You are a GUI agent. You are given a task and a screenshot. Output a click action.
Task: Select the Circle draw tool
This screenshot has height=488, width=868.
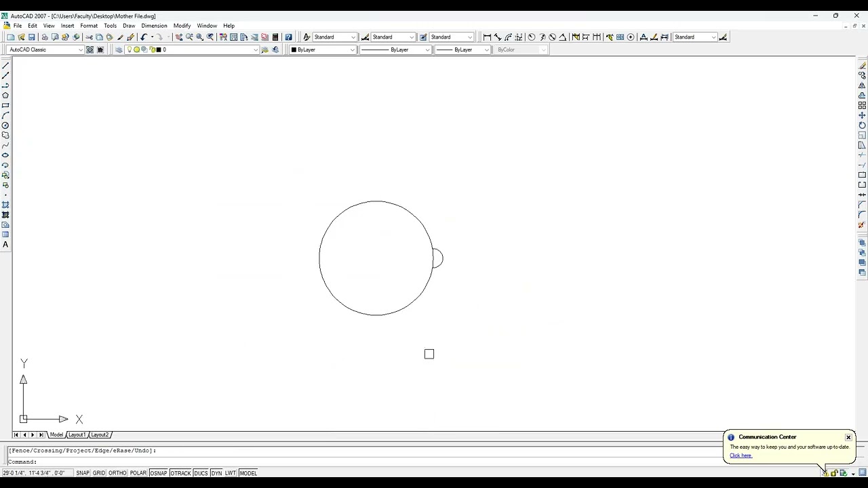pyautogui.click(x=5, y=125)
